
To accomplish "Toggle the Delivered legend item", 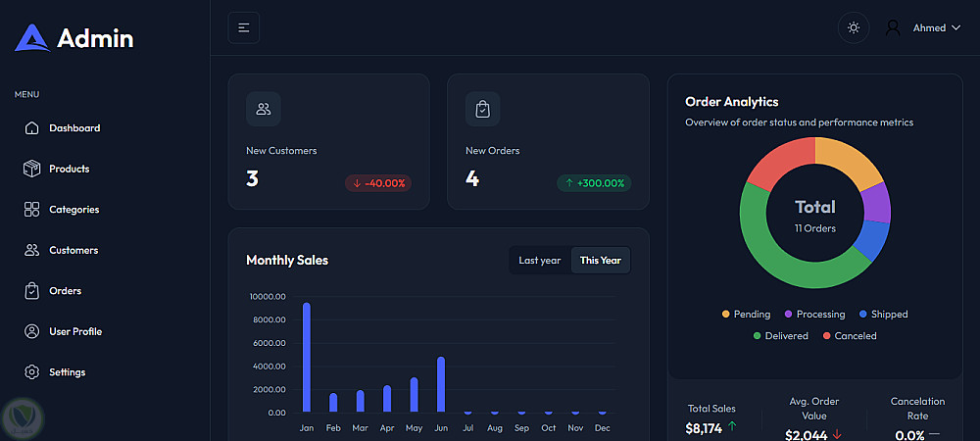I will pyautogui.click(x=781, y=336).
